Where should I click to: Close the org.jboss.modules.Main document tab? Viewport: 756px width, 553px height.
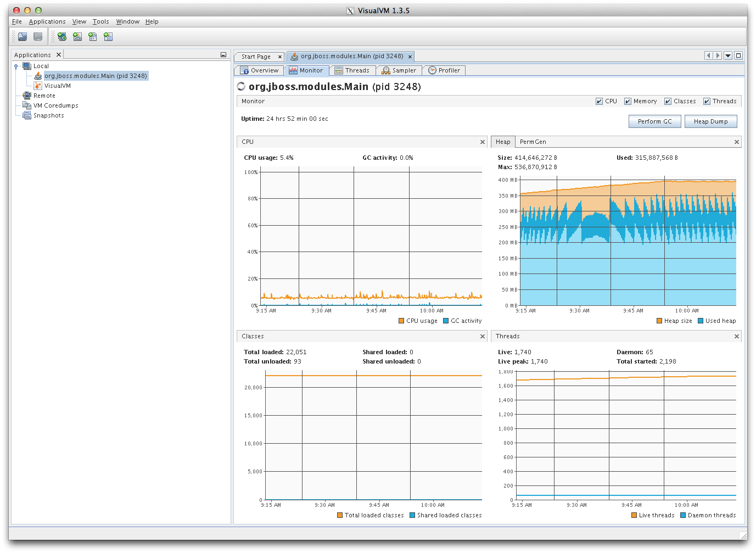[x=410, y=57]
